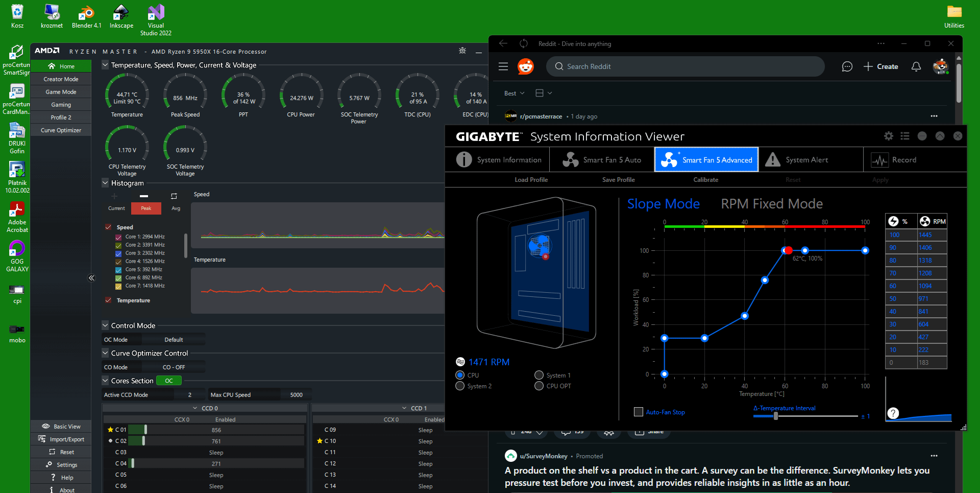Image resolution: width=980 pixels, height=493 pixels.
Task: Click Create post button on Reddit
Action: (x=881, y=66)
